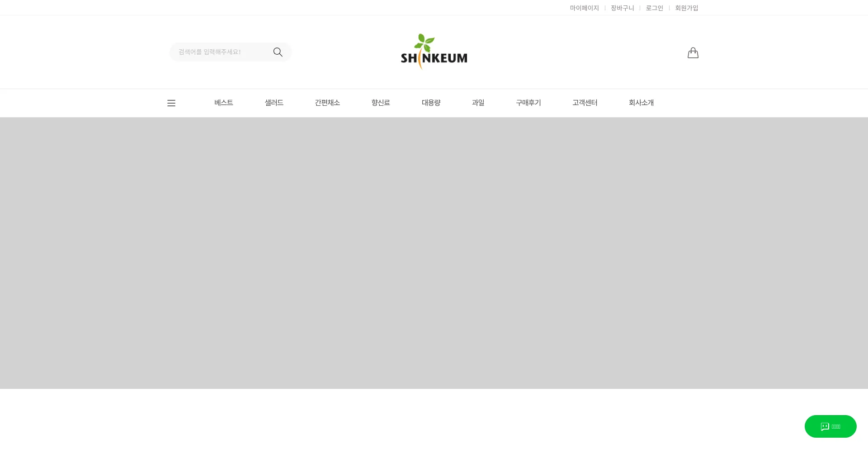Click the SHINKEUM logo
The width and height of the screenshot is (868, 449).
click(434, 52)
